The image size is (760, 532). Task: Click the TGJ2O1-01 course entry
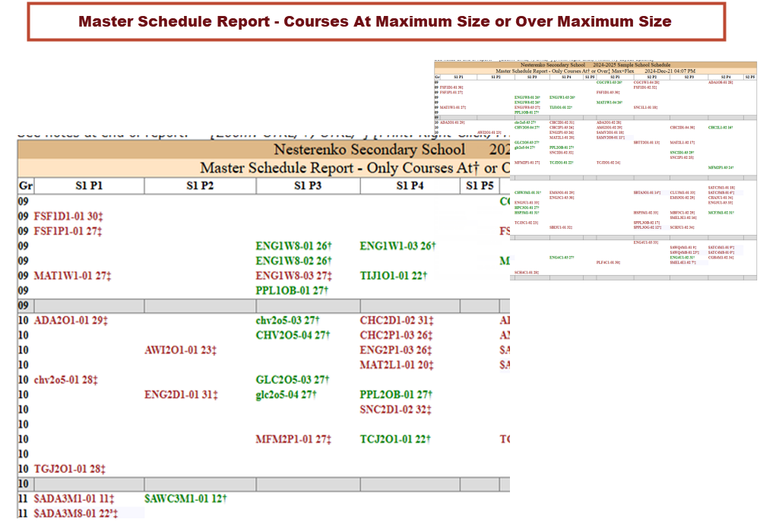coord(69,468)
